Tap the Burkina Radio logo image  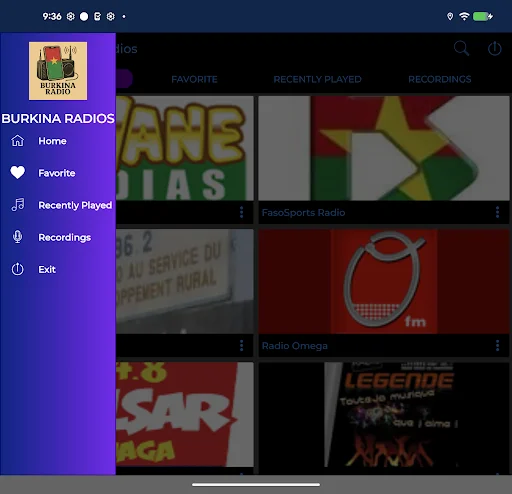click(x=58, y=71)
